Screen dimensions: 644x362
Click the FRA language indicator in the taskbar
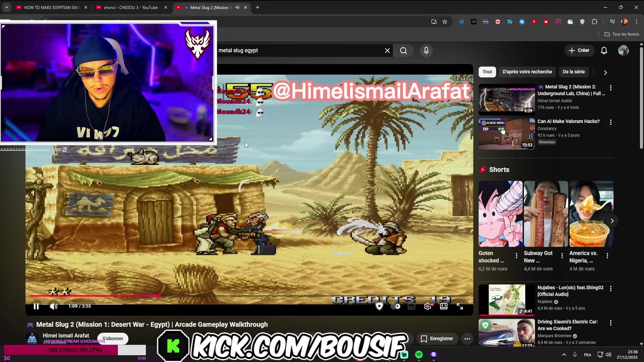(588, 355)
